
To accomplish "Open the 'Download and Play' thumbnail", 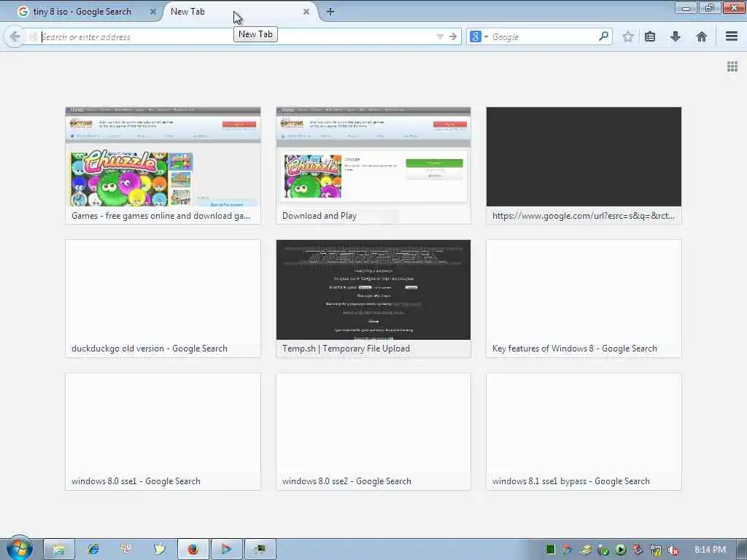I will (373, 166).
